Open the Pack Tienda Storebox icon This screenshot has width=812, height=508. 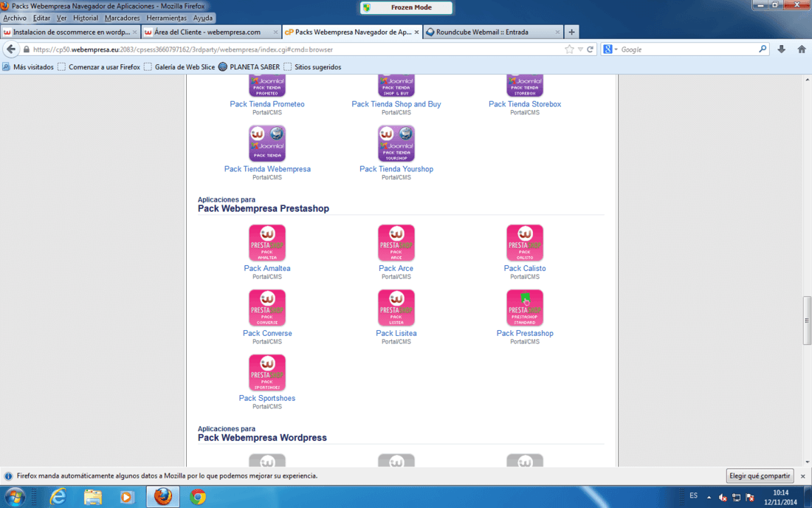click(525, 86)
